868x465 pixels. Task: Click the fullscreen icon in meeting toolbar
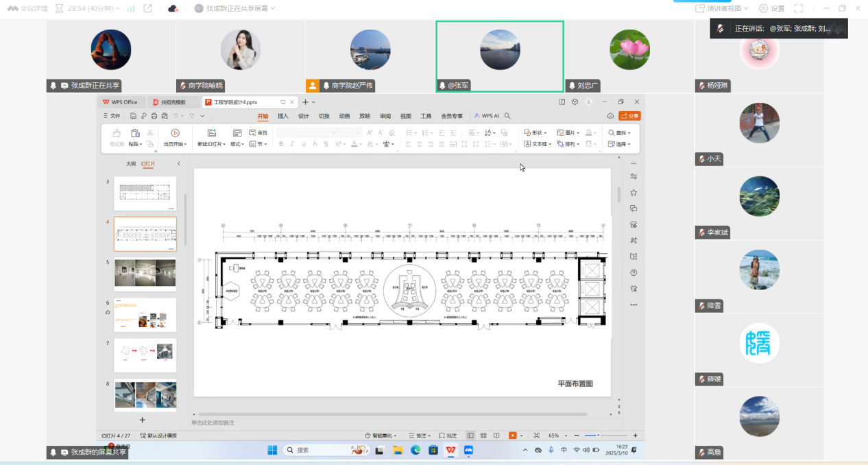tap(798, 8)
